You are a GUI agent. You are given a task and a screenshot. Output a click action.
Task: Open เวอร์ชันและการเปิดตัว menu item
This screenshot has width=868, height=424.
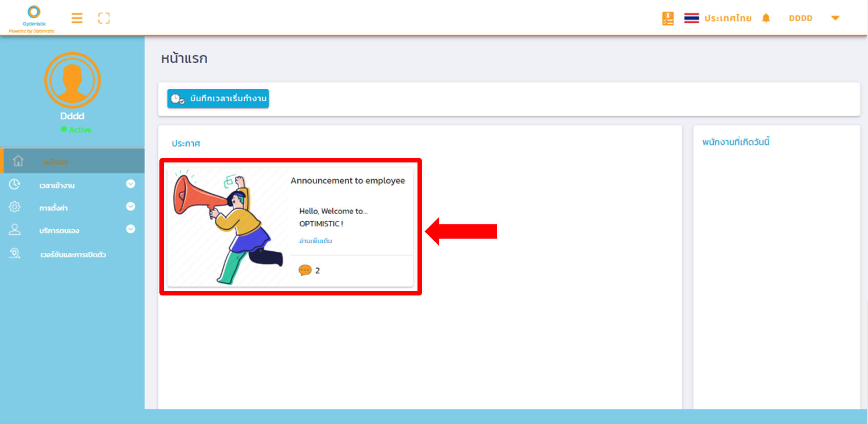(73, 255)
